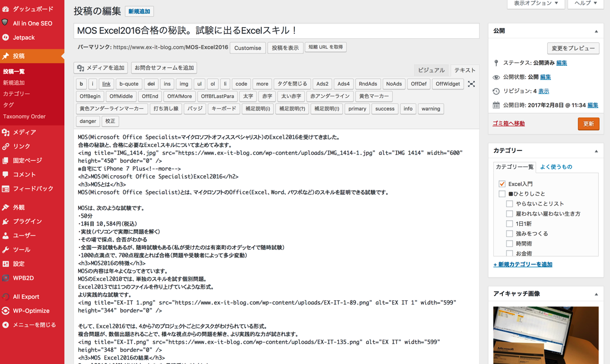Image resolution: width=610 pixels, height=364 pixels.
Task: Open the メディア icon in sidebar
Action: tap(6, 132)
